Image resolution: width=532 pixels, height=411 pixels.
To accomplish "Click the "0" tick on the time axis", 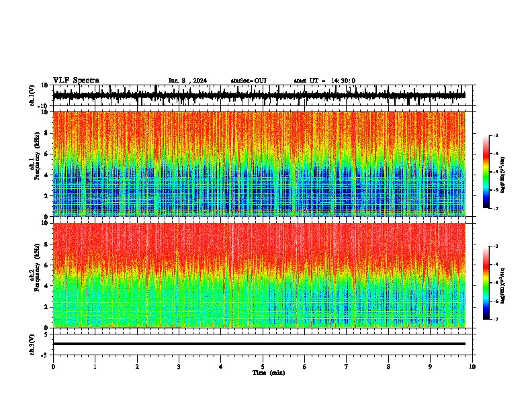I will point(53,367).
